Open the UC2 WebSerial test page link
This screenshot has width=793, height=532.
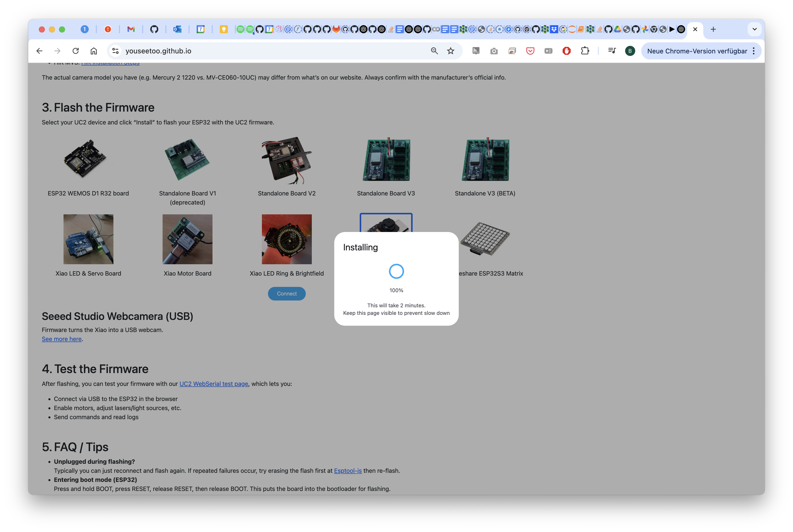(213, 384)
